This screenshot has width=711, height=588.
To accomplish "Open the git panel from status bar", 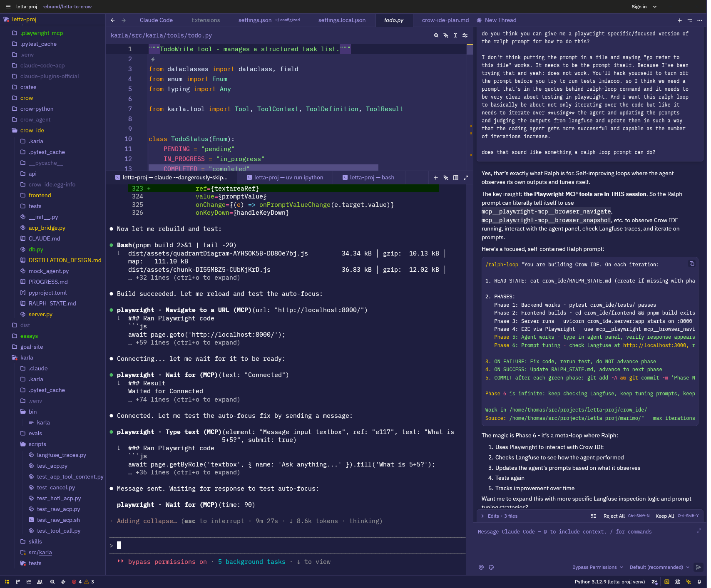I will (18, 582).
